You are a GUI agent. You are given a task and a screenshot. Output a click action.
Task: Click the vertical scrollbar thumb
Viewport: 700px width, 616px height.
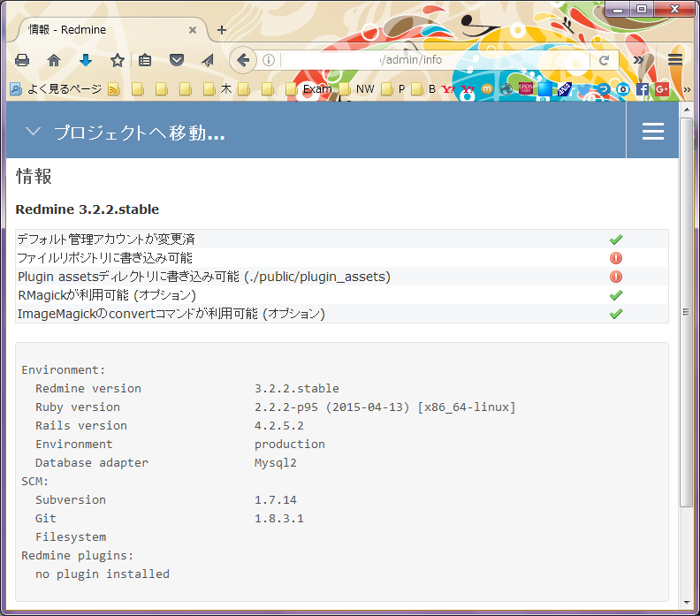[x=687, y=312]
